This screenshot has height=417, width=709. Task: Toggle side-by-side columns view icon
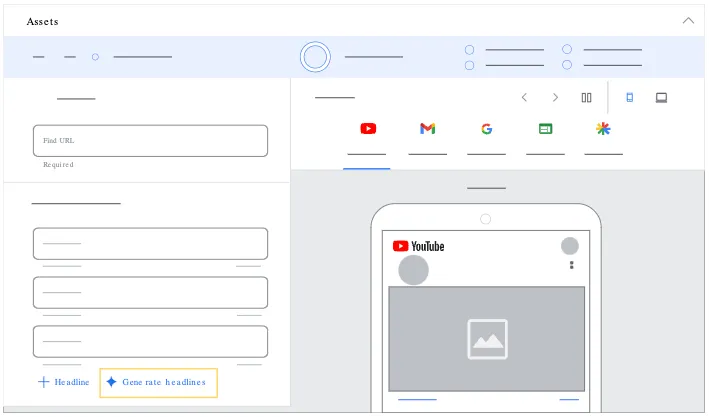pos(586,97)
